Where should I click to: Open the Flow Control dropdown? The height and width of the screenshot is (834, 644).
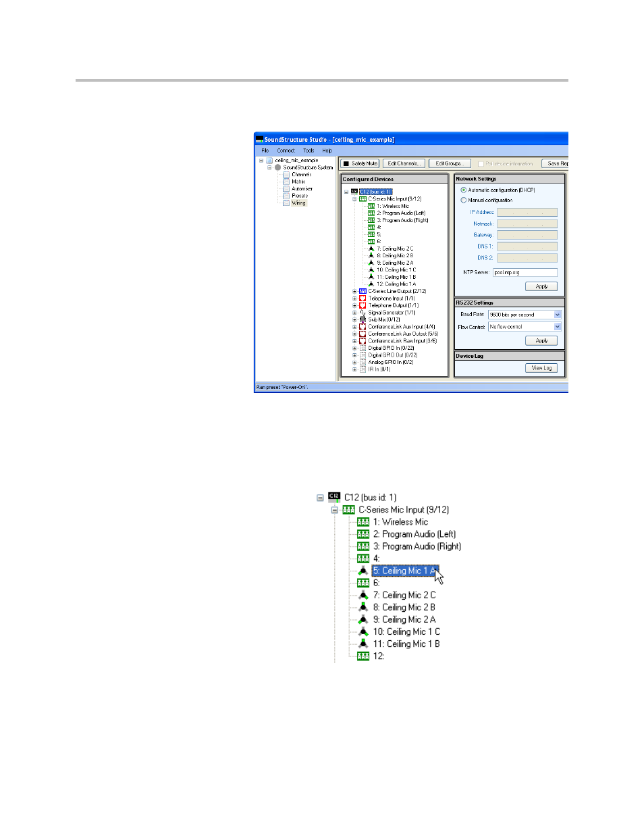click(558, 327)
